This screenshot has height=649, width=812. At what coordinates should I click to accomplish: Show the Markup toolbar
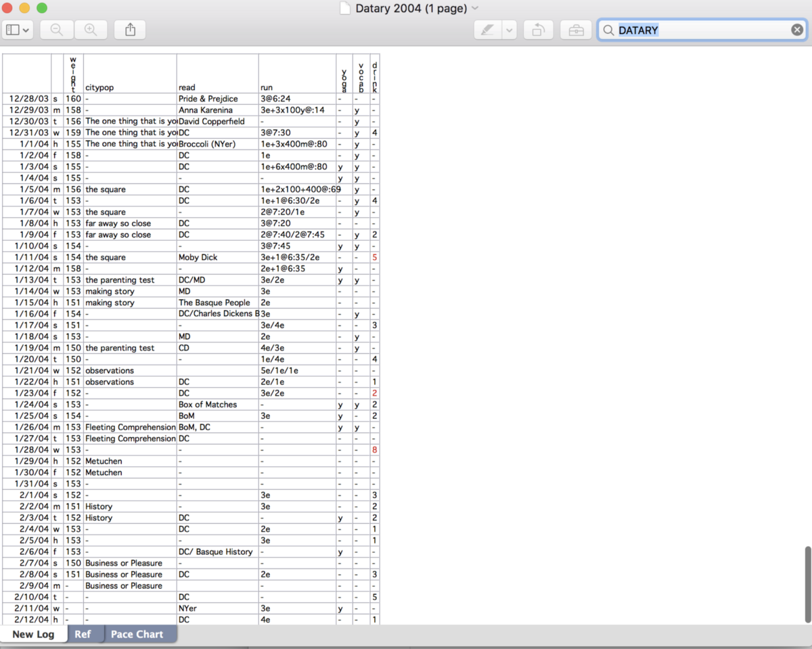(576, 30)
